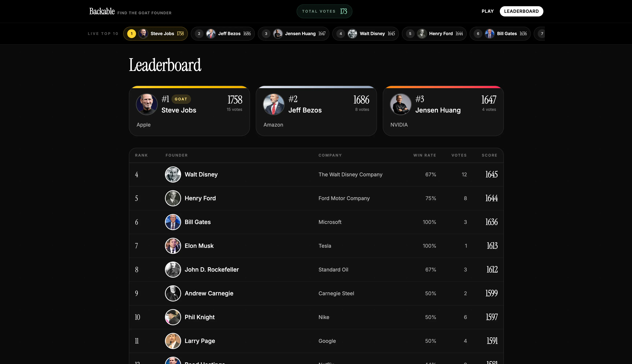Click NVIDIA on Jensen Huang card
Screen dimensions: 632x364
[x=399, y=125]
